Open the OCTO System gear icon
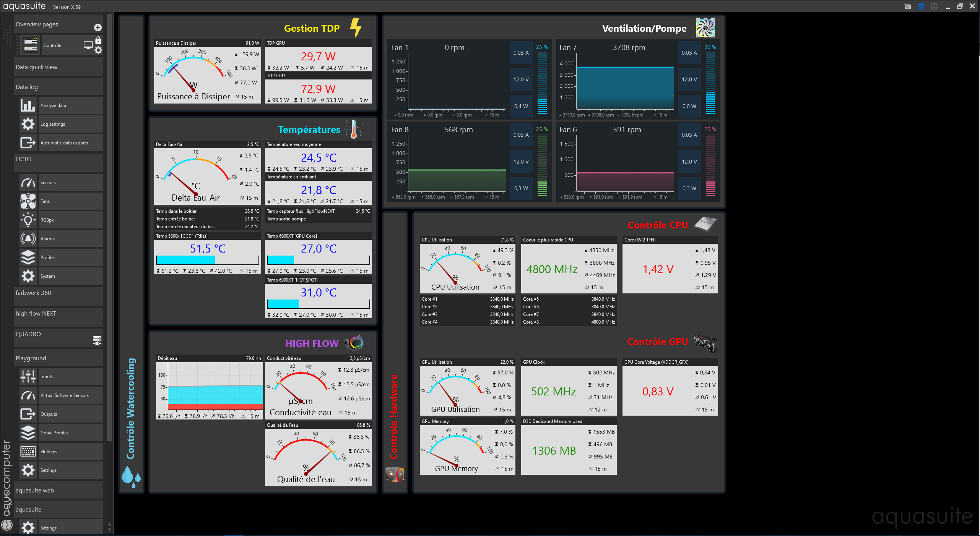 click(28, 276)
